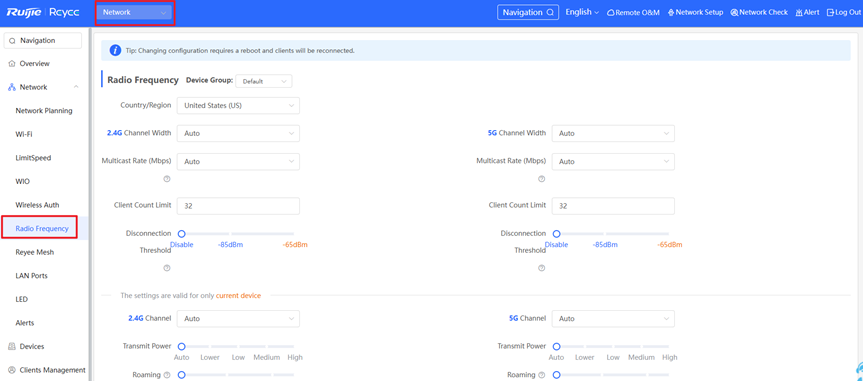Click the Remote O&M cloud icon

[610, 13]
